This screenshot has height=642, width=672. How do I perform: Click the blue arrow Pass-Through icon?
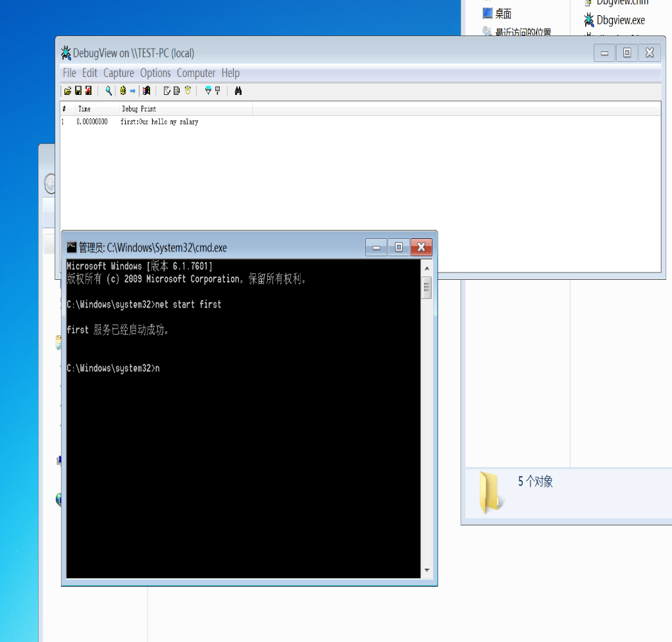(133, 90)
